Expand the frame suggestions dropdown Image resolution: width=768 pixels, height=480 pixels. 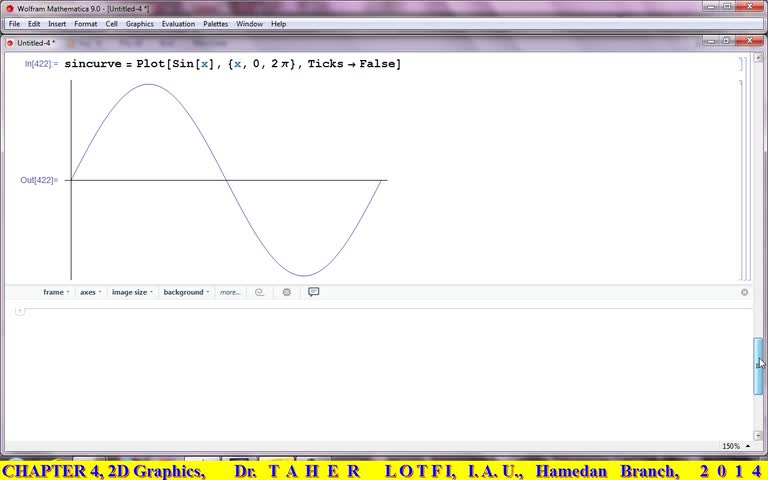point(56,292)
